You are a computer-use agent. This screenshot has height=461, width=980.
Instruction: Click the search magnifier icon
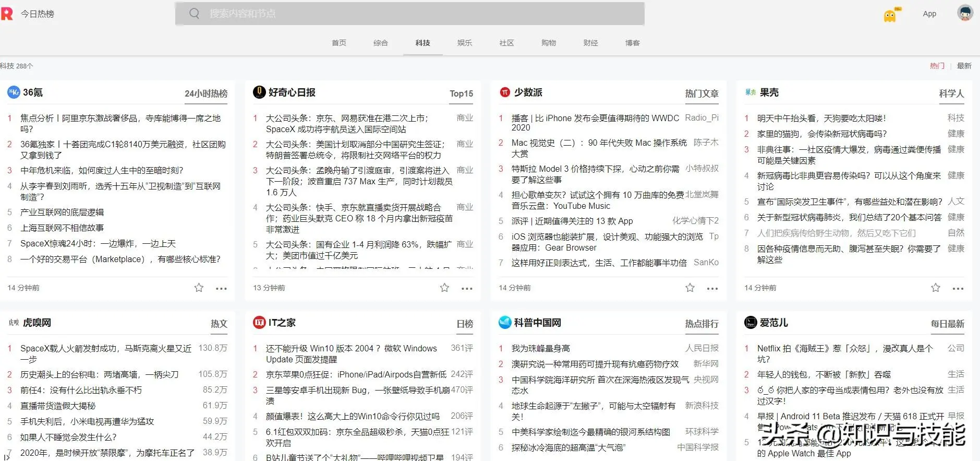(x=194, y=14)
